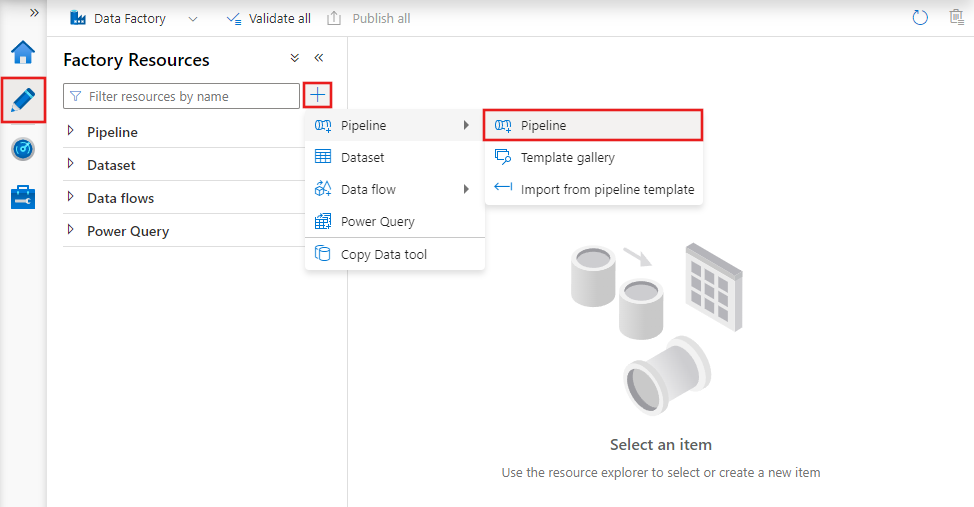Image resolution: width=974 pixels, height=507 pixels.
Task: Click the Power Query icon in menu
Action: [x=323, y=221]
